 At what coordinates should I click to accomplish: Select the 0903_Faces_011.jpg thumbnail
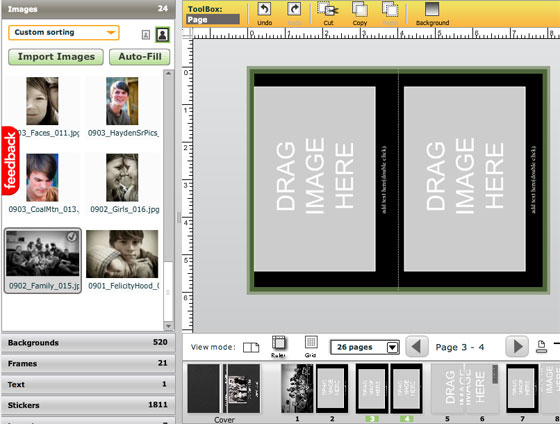[x=42, y=101]
